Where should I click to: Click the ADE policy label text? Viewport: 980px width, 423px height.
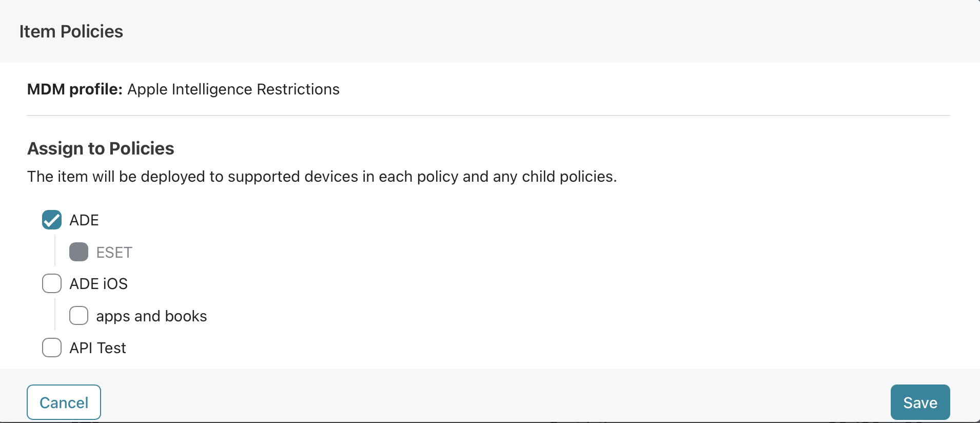[x=84, y=220]
